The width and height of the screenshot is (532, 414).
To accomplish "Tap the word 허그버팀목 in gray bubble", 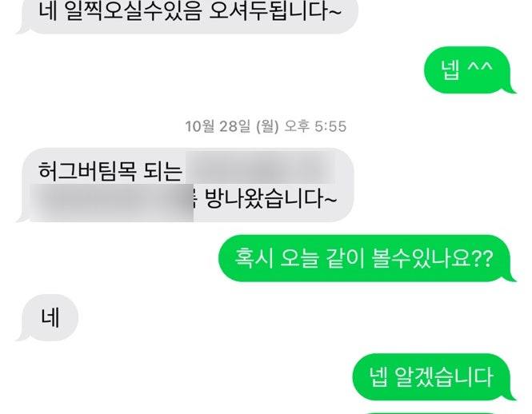I will [87, 170].
